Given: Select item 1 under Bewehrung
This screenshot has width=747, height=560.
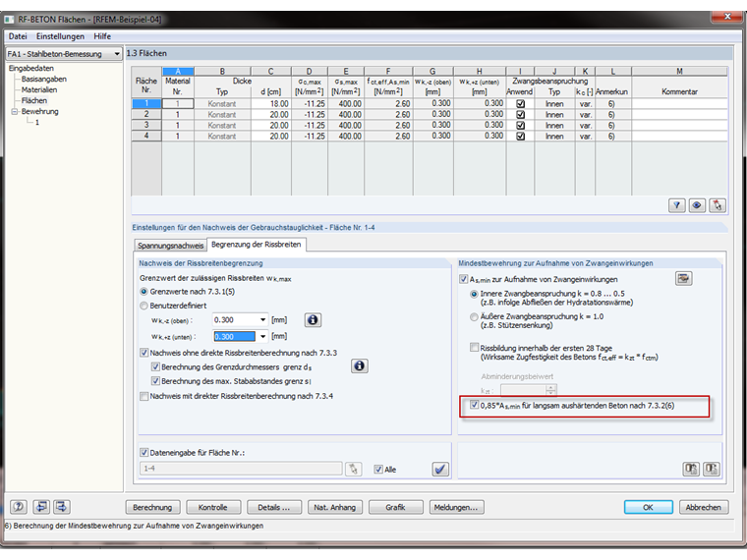Looking at the screenshot, I should (x=37, y=123).
